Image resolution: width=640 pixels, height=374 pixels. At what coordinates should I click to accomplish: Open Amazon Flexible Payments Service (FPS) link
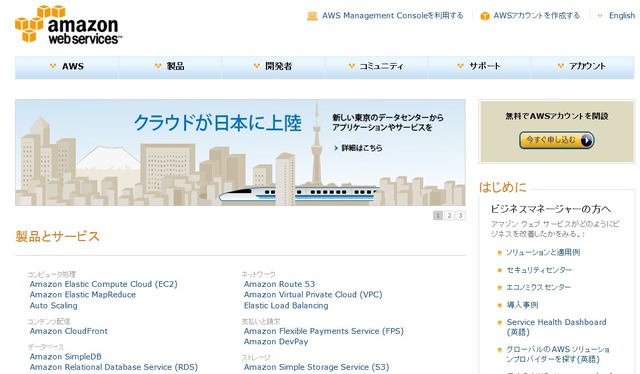324,331
